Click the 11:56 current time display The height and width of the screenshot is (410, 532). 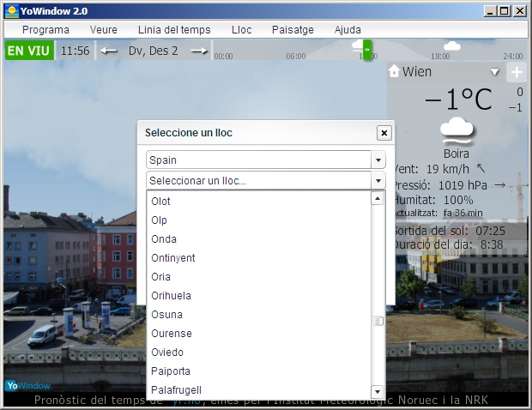click(x=75, y=51)
